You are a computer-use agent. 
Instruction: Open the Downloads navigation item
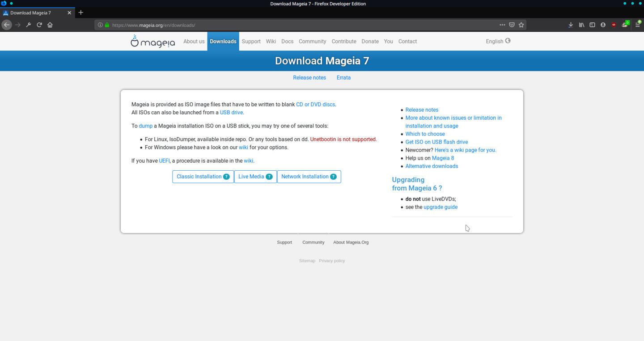(x=223, y=41)
